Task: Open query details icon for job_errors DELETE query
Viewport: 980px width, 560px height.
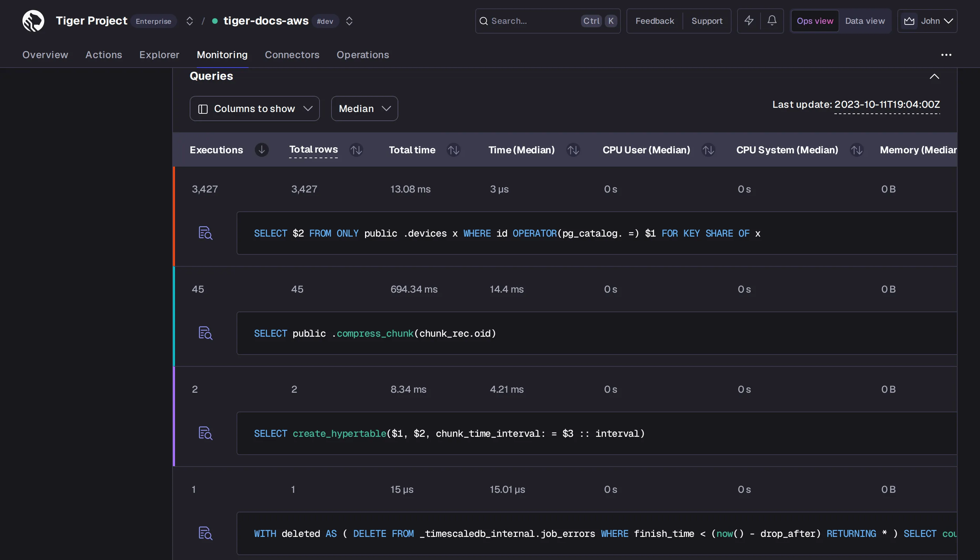Action: point(205,533)
